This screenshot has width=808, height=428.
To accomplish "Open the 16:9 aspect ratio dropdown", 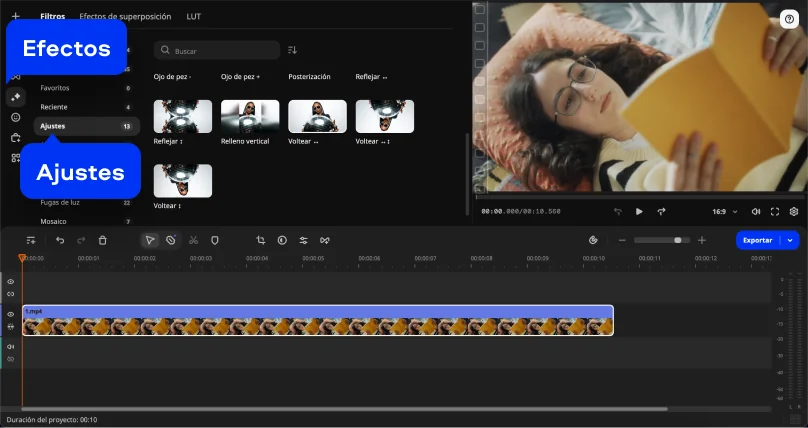I will coord(725,212).
